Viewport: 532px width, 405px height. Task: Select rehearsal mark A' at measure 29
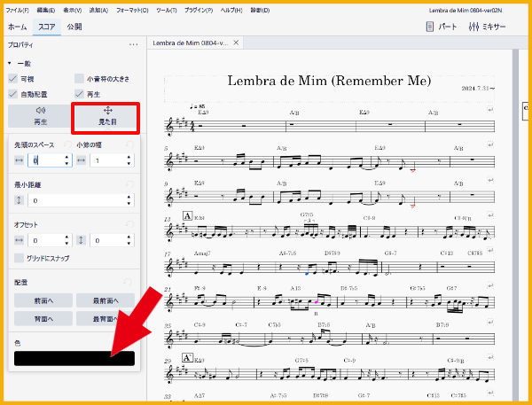(x=188, y=357)
